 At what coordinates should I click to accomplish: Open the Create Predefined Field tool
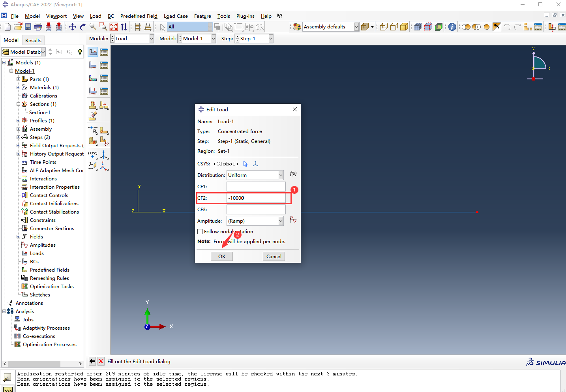point(93,78)
